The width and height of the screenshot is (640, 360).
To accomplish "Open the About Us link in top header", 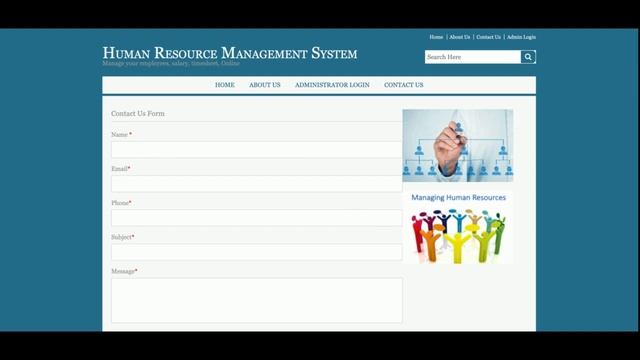I will [x=460, y=37].
